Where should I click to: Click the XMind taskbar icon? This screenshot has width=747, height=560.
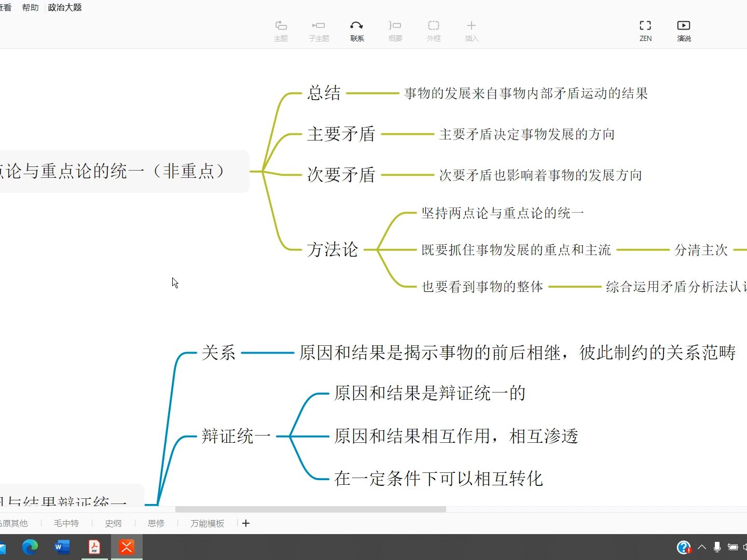click(x=127, y=547)
